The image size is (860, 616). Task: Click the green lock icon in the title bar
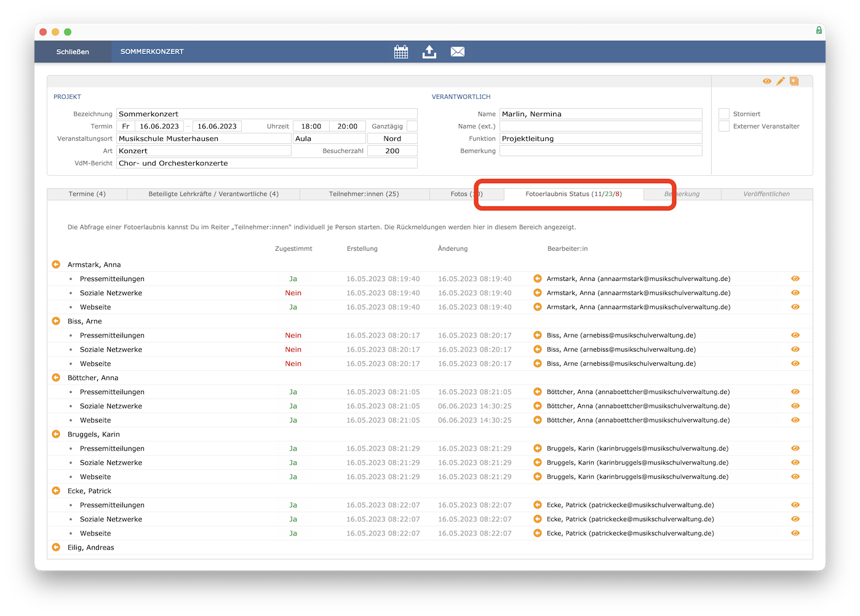819,30
